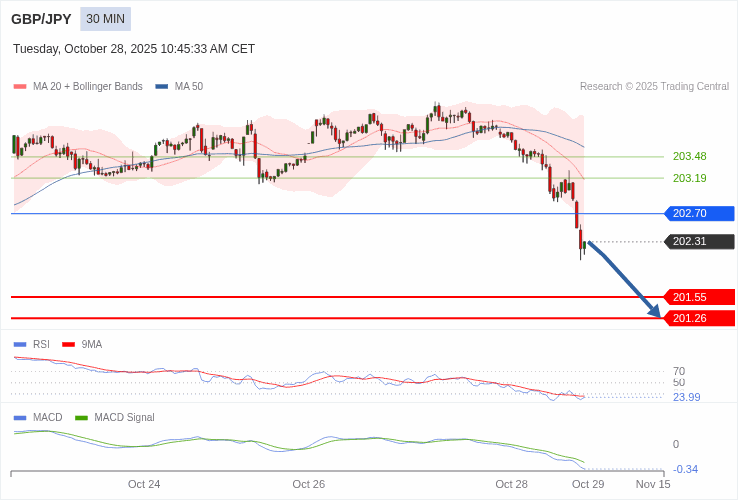Click the MA 20 + Bollinger Bands legend label
The width and height of the screenshot is (738, 500).
[x=88, y=87]
